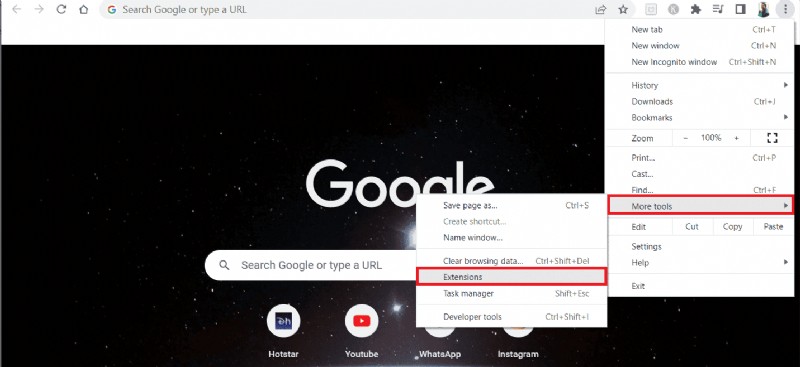Toggle fullscreen icon in Zoom row

(x=772, y=138)
